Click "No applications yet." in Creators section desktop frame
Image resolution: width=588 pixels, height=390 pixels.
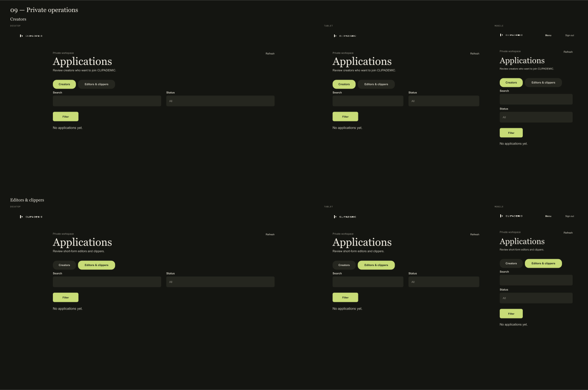pyautogui.click(x=68, y=128)
